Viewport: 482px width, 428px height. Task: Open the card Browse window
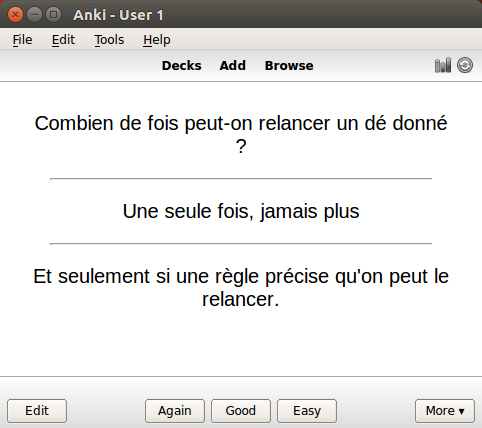click(289, 66)
